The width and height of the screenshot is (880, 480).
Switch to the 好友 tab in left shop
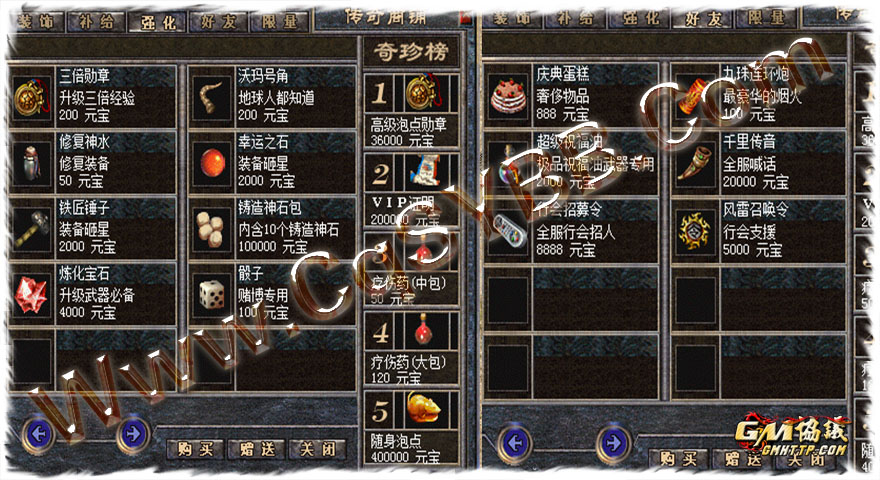coord(218,22)
